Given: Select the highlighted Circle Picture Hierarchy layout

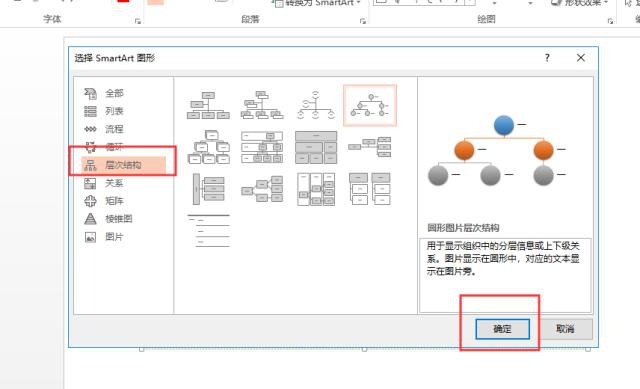Looking at the screenshot, I should (370, 106).
